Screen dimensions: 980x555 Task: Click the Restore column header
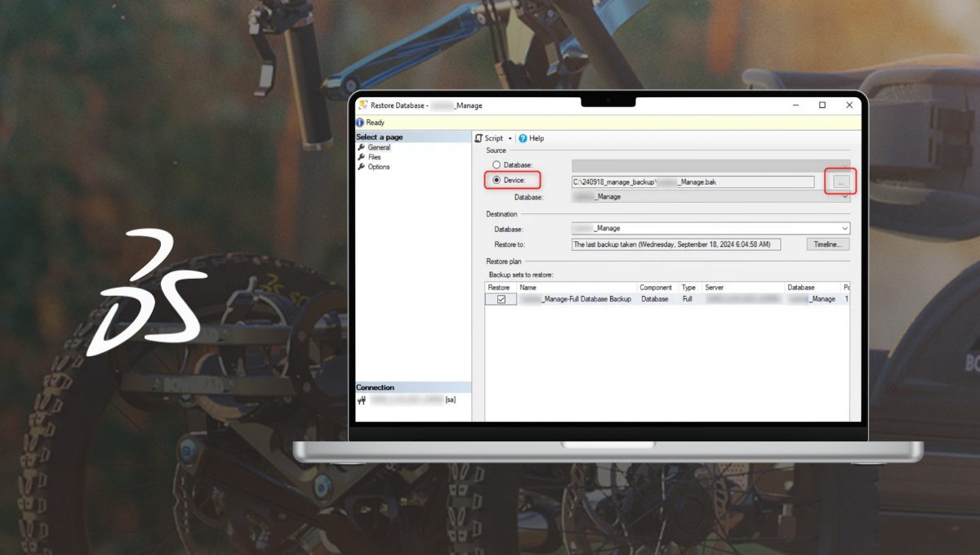point(501,288)
